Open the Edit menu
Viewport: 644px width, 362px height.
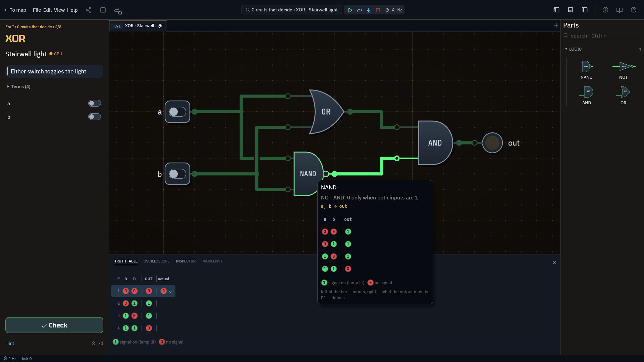pyautogui.click(x=48, y=10)
